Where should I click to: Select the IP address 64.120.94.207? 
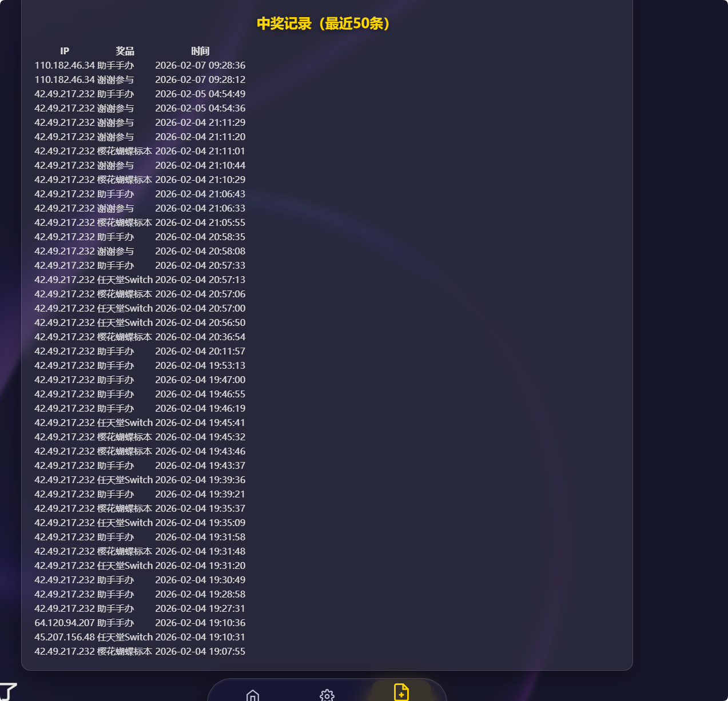pos(64,623)
